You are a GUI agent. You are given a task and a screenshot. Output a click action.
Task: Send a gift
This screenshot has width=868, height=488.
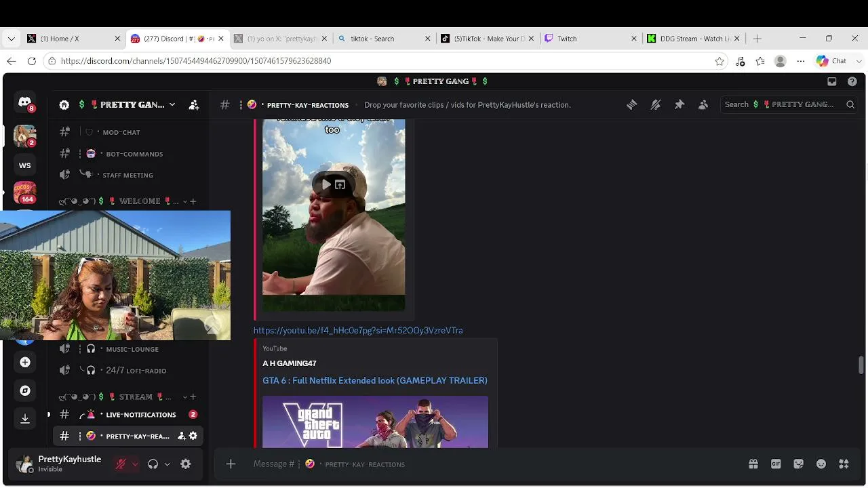coord(753,464)
